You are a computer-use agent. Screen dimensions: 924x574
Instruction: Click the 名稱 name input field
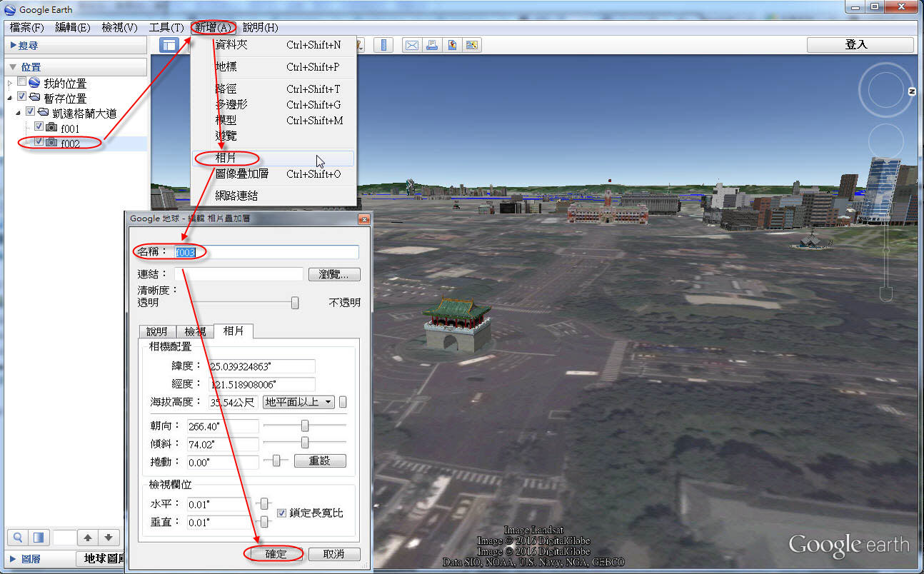click(x=266, y=252)
